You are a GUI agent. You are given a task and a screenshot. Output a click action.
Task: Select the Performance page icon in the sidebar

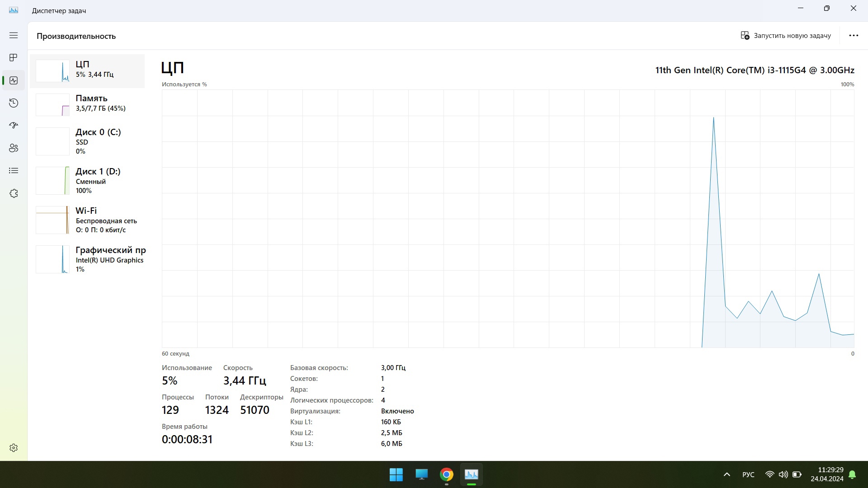click(x=14, y=80)
